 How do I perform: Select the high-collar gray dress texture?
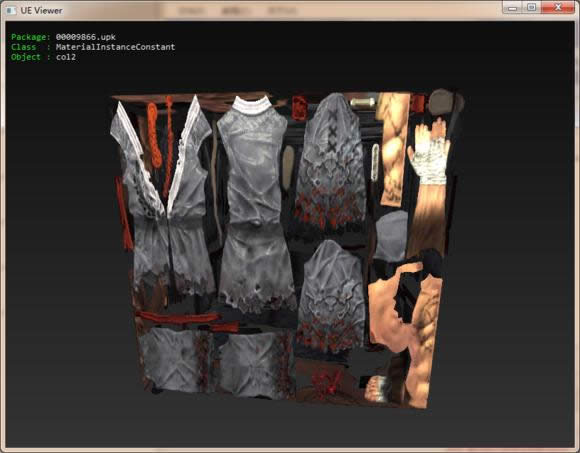(x=255, y=203)
